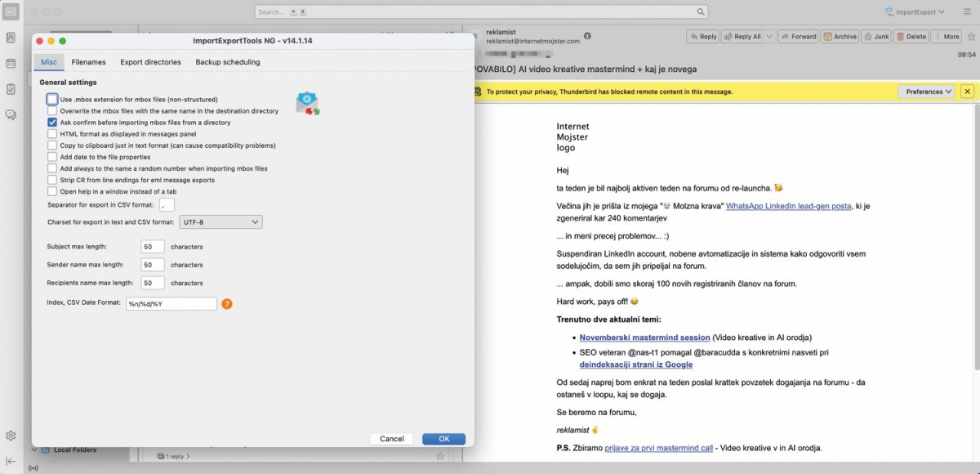Click OK to save settings

[x=443, y=439]
